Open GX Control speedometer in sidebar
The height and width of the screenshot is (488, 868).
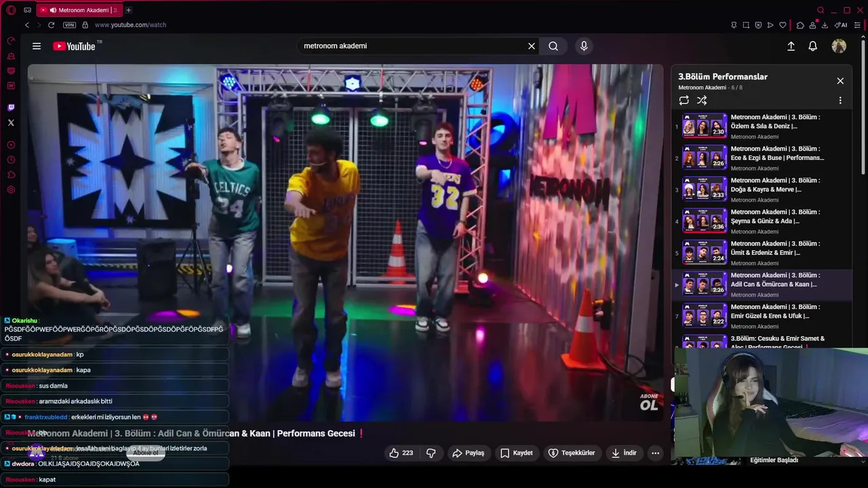click(11, 41)
